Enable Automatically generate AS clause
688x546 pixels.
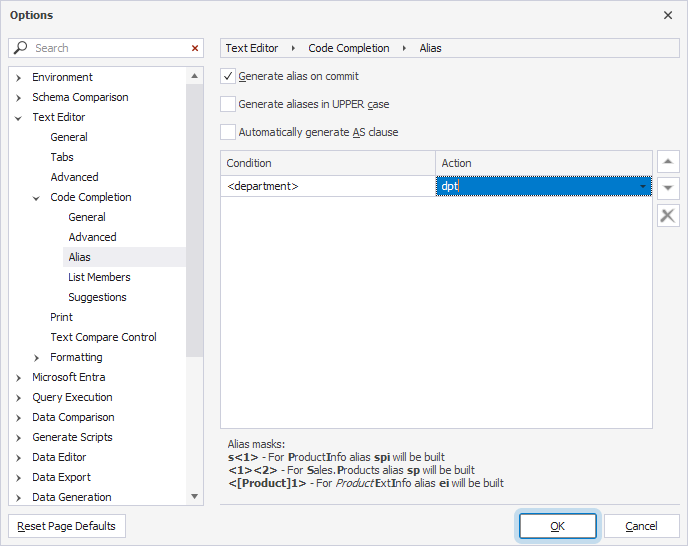[x=228, y=132]
